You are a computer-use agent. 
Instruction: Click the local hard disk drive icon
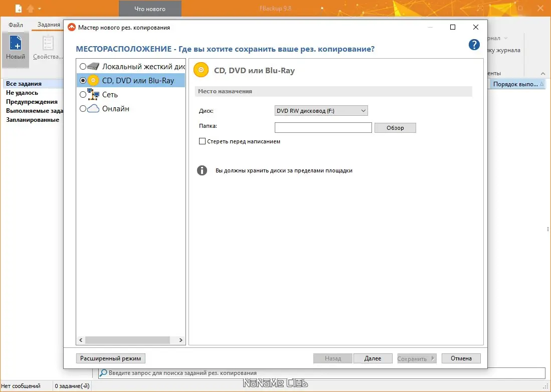[93, 66]
